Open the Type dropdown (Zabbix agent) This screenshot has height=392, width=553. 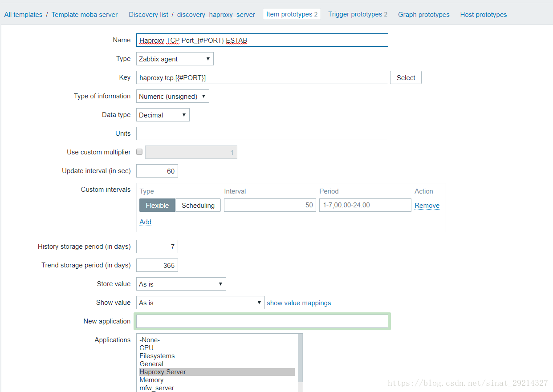click(x=175, y=59)
